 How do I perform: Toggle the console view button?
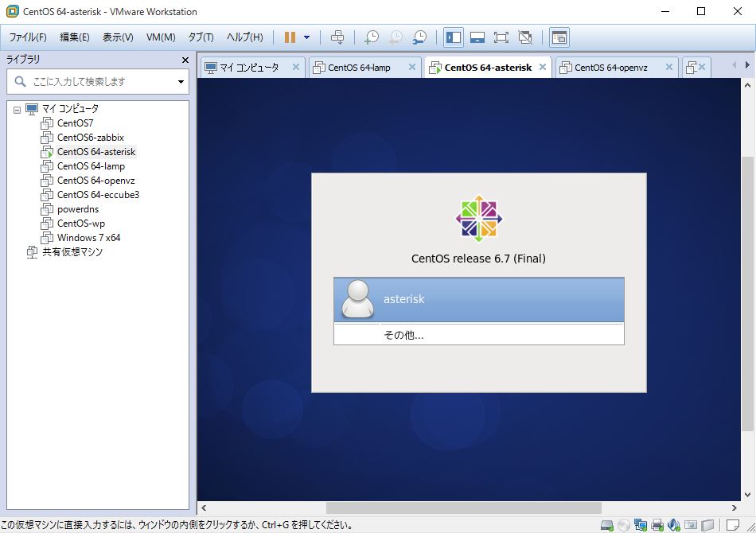click(x=559, y=37)
